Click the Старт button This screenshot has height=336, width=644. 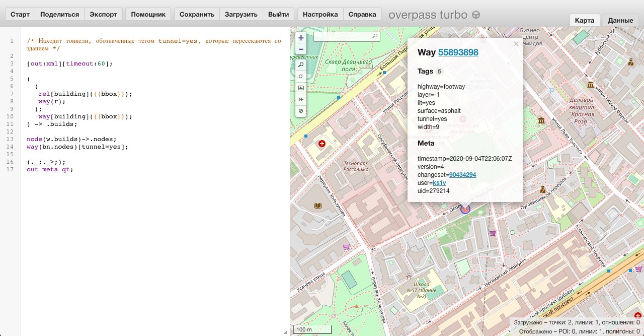click(20, 15)
